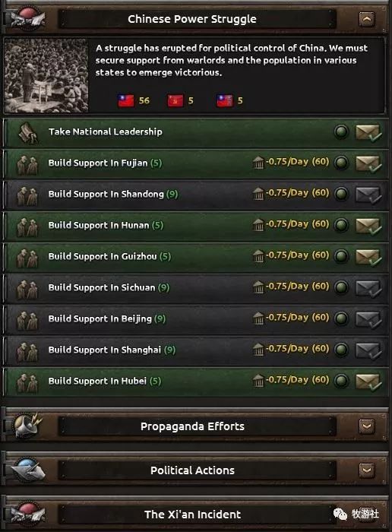Click the Communist China flag icon
This screenshot has height=532, width=392.
(x=175, y=100)
